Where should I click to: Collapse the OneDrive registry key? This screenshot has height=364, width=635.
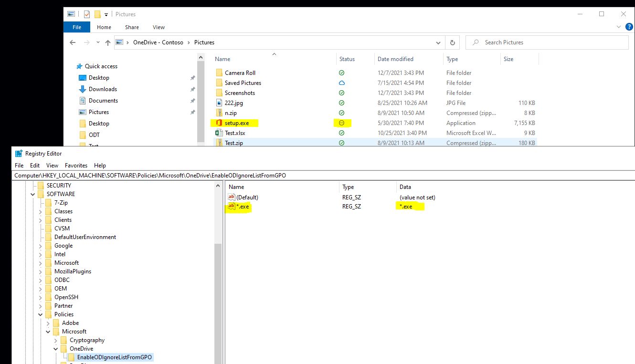pos(56,349)
